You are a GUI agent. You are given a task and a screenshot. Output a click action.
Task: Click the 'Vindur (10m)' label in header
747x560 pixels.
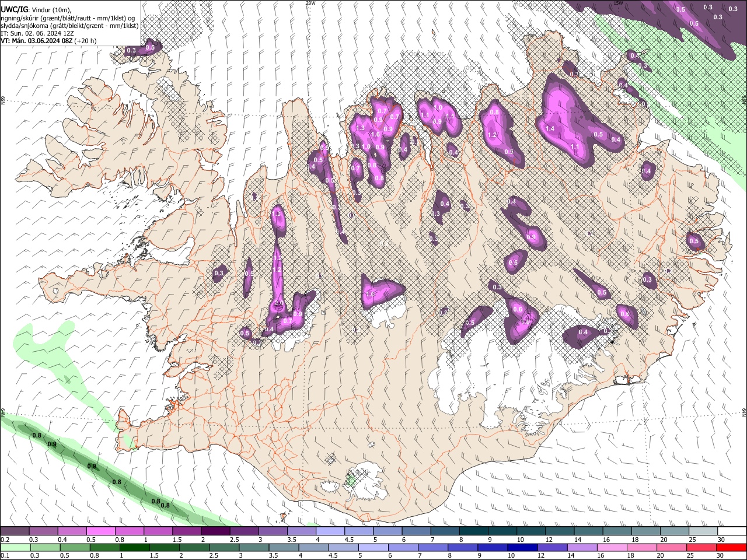point(51,10)
